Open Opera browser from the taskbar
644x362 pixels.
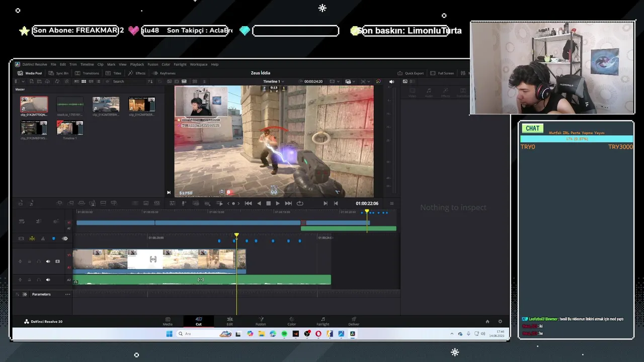tap(318, 334)
